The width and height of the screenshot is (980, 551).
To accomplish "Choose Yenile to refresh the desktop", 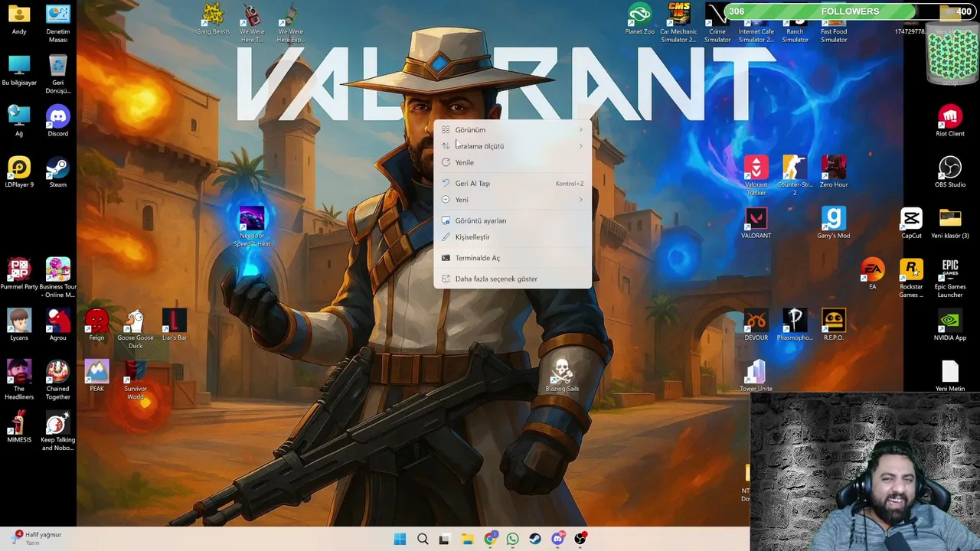I will 512,162.
